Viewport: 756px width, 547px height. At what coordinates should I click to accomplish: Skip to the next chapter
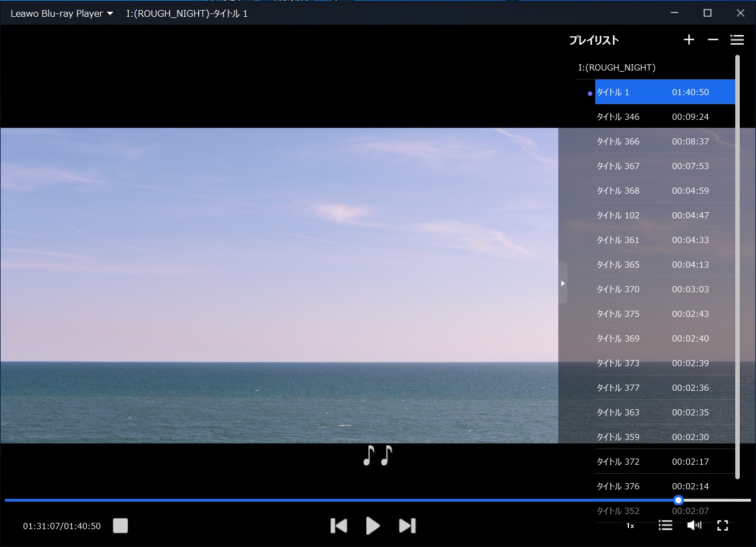point(407,526)
